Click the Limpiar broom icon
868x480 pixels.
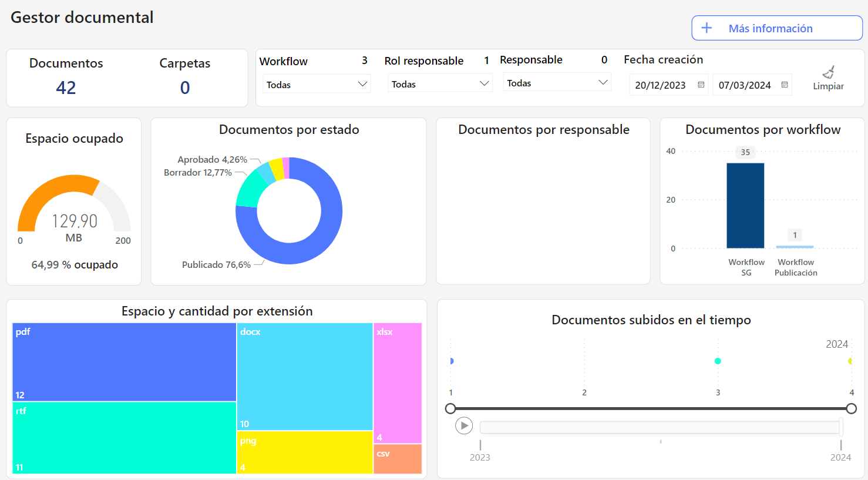click(x=829, y=72)
